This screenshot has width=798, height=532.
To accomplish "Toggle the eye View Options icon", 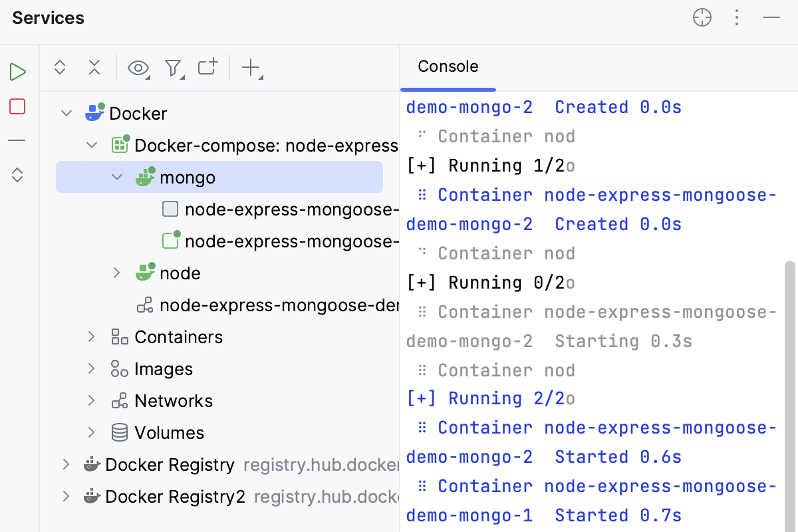I will pyautogui.click(x=138, y=67).
